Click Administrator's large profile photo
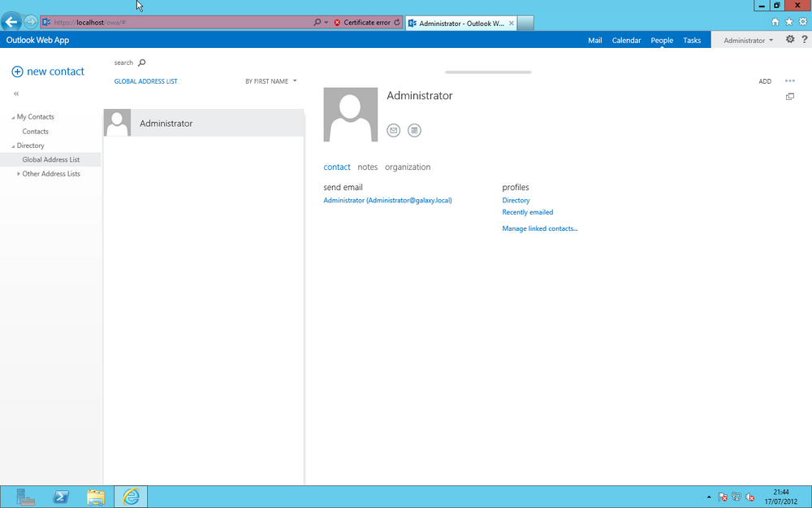812x508 pixels. [x=351, y=115]
